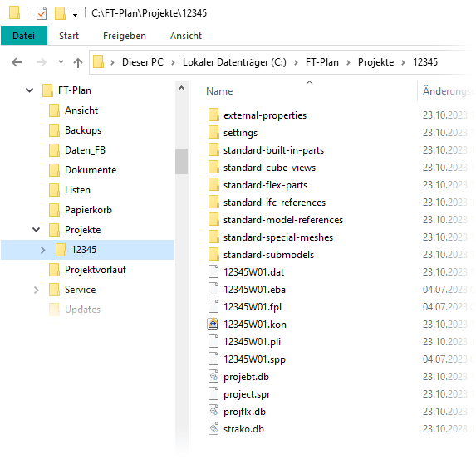Collapse the FT-Plan tree node

pyautogui.click(x=29, y=90)
